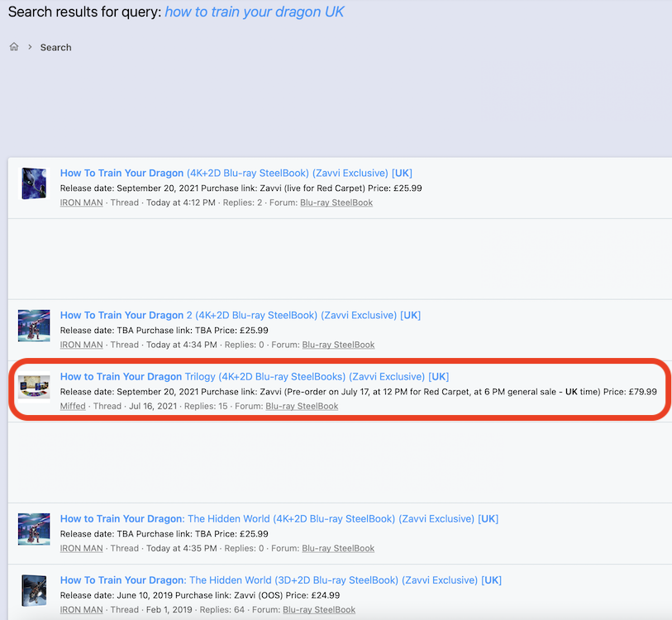The image size is (672, 620).
Task: Open Blu-ray SteelBook forum in the Trilogy result
Action: pos(302,406)
